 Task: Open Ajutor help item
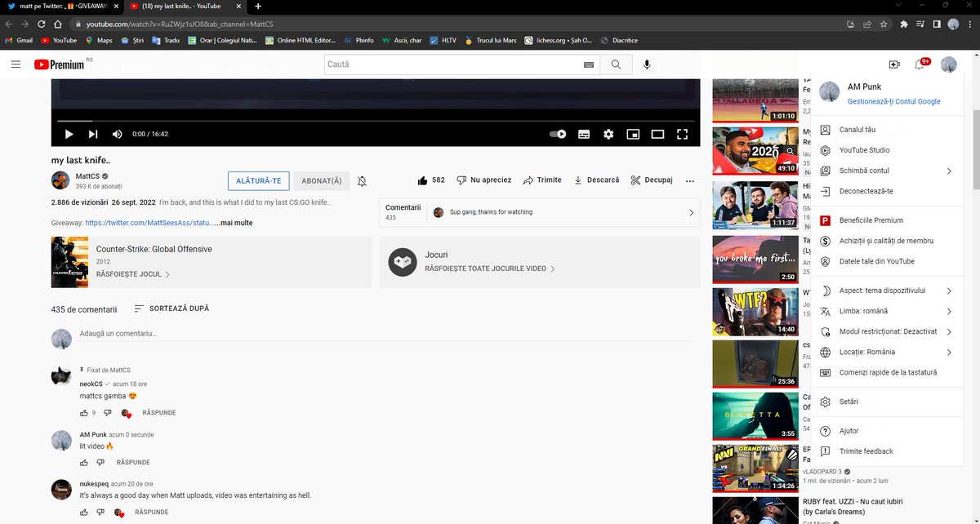tap(887, 431)
